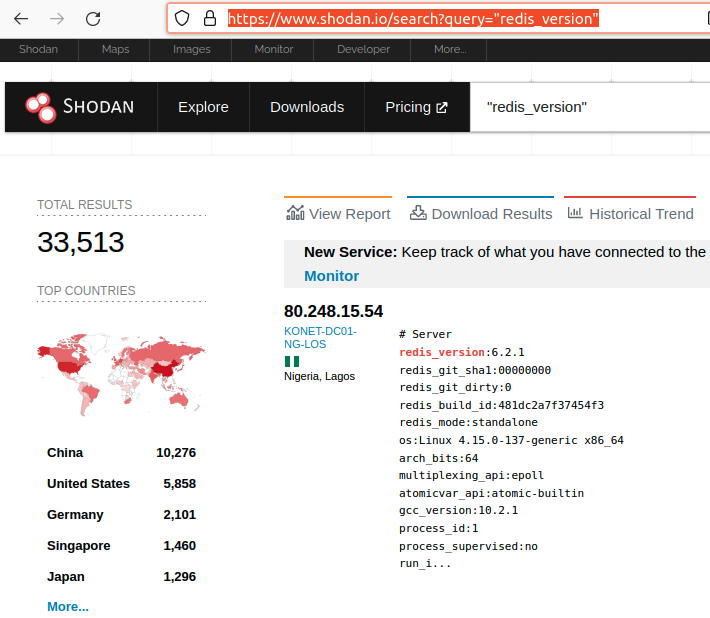The height and width of the screenshot is (618, 710).
Task: Open Images in the top bar
Action: pos(192,49)
